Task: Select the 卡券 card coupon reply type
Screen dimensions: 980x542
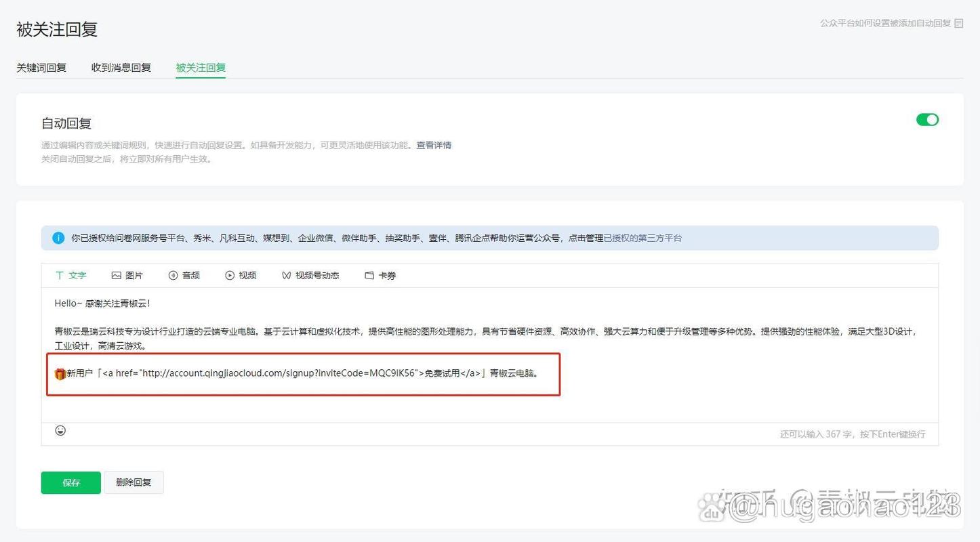Action: (x=380, y=275)
